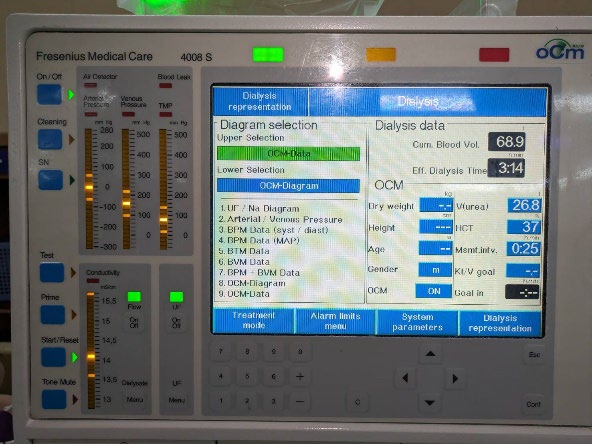Open the Lower Selection OCM-Diagram field
The width and height of the screenshot is (592, 444).
[288, 186]
